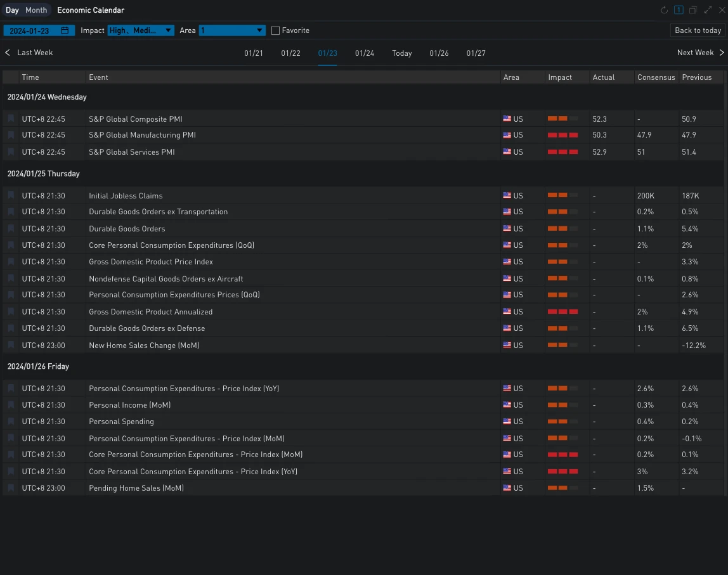728x575 pixels.
Task: Select the 01/24 date tab
Action: coord(365,53)
